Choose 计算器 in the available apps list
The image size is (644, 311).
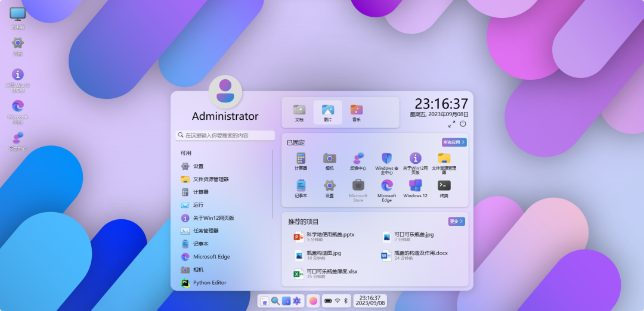coord(224,192)
